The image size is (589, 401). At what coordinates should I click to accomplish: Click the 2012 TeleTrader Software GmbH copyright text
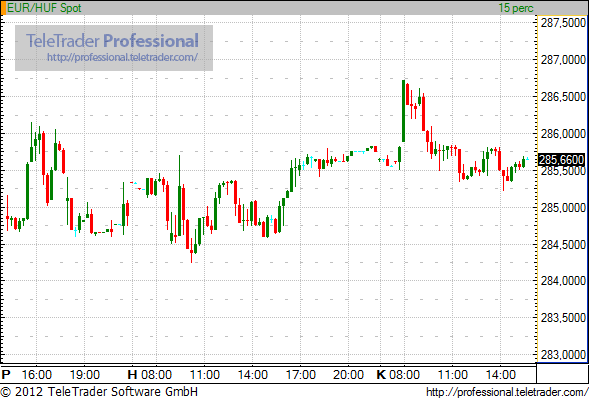99,392
